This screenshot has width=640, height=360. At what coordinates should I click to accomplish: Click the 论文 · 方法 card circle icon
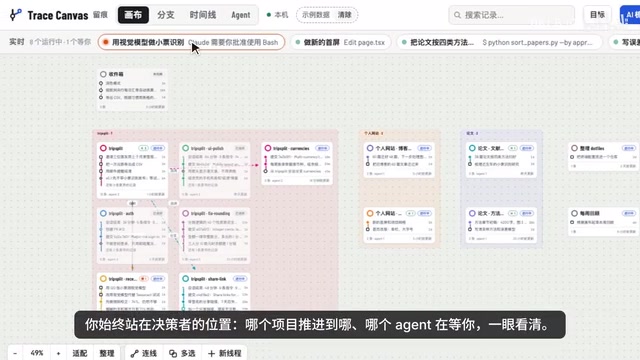tap(472, 213)
